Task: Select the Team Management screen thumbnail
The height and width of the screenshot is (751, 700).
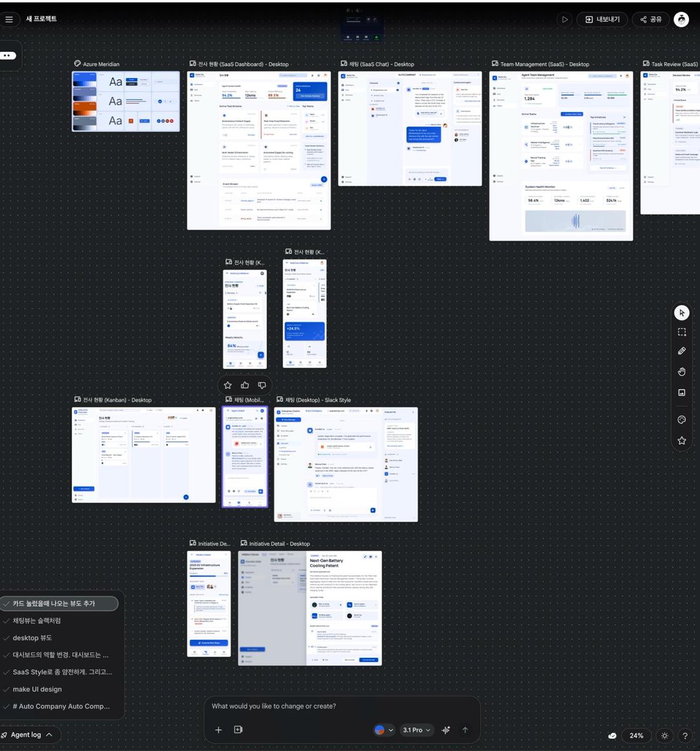Action: [561, 155]
